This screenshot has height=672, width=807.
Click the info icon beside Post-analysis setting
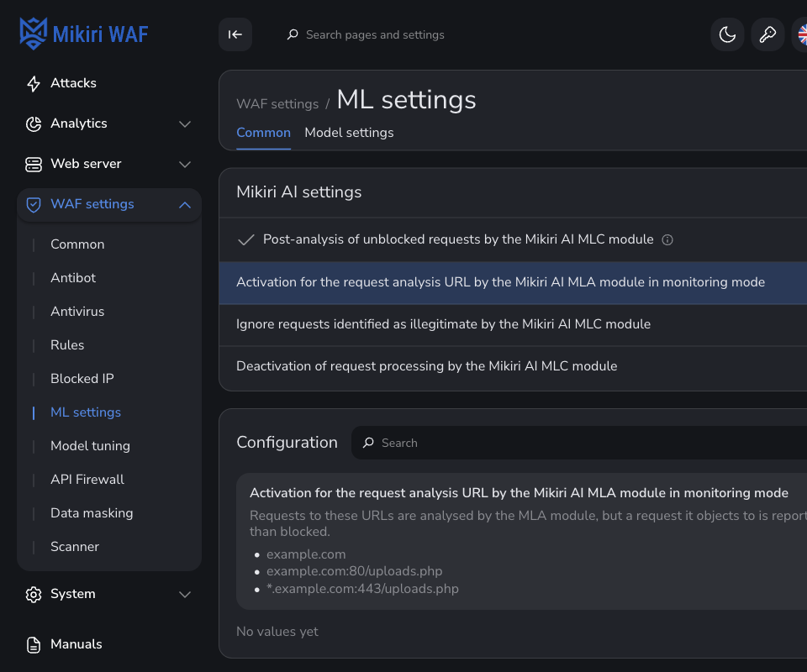pos(667,240)
